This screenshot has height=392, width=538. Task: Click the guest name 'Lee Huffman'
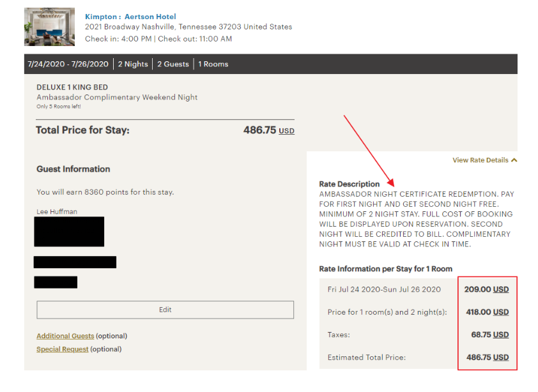57,211
